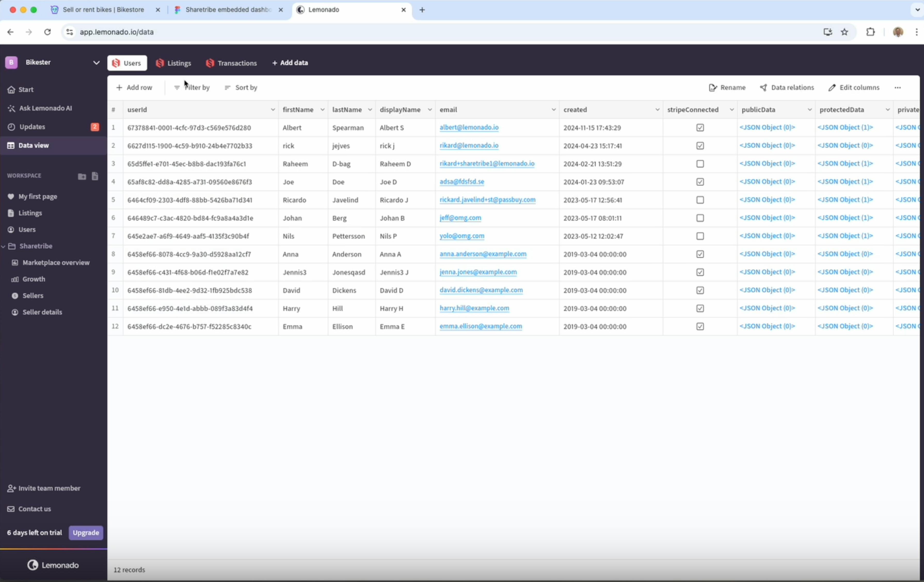Click the new page icon in Workspace
This screenshot has height=582, width=924.
coord(95,176)
